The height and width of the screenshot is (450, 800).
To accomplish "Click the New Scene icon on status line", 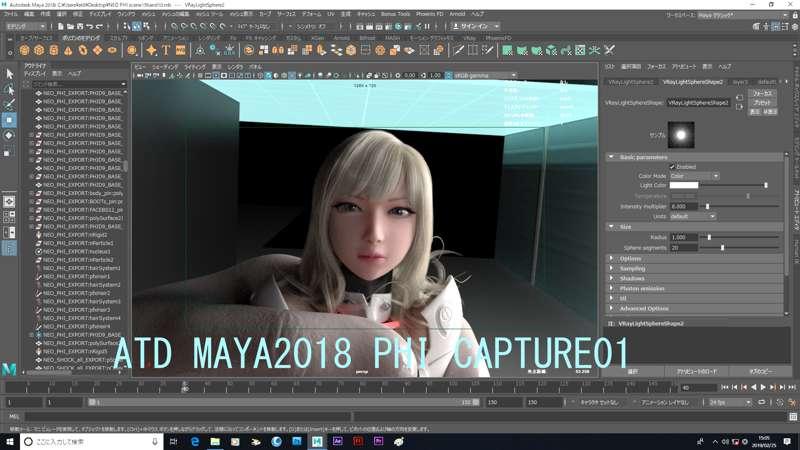I will (x=61, y=26).
